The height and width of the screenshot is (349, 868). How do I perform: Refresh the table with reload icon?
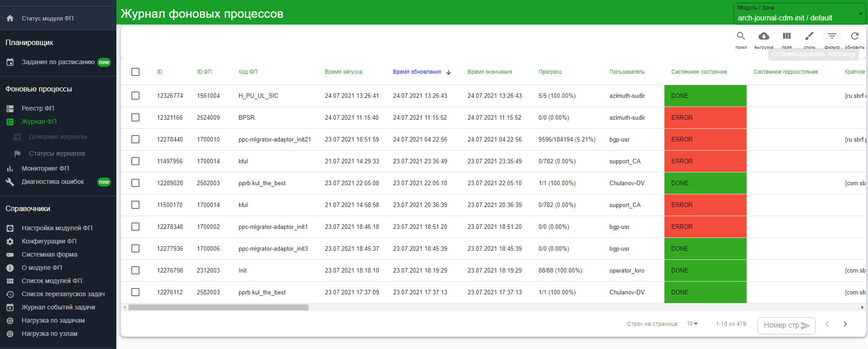pyautogui.click(x=854, y=36)
